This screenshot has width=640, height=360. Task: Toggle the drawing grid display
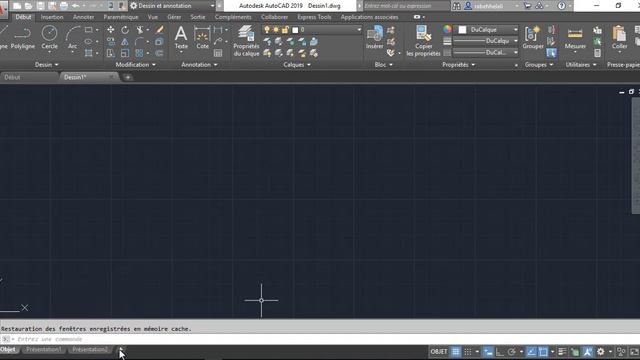[456, 351]
